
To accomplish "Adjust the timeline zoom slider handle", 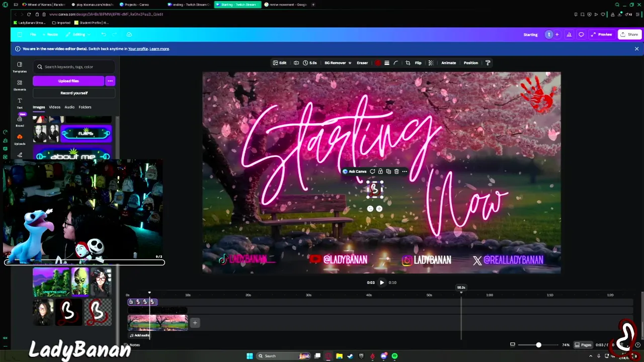I will (538, 345).
